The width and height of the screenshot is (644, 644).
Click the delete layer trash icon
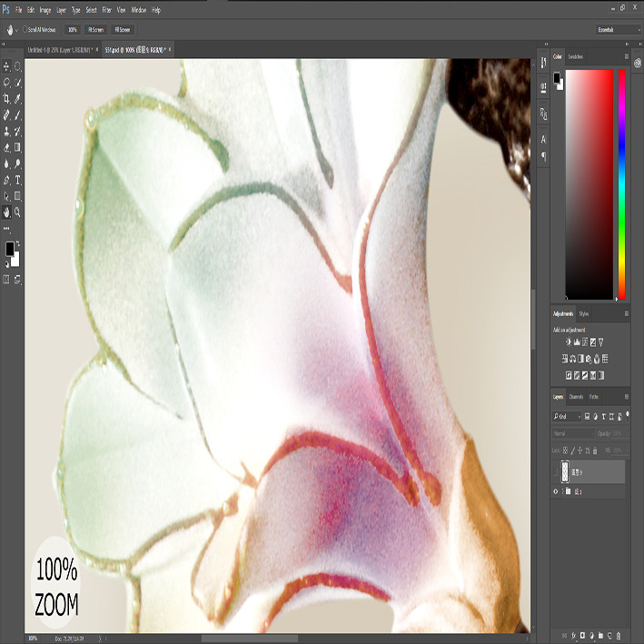619,636
